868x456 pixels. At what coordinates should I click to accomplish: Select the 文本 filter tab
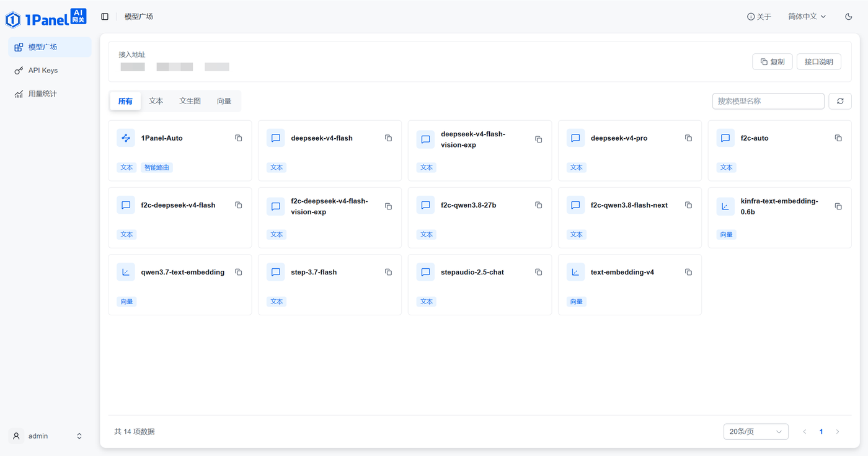(x=156, y=101)
